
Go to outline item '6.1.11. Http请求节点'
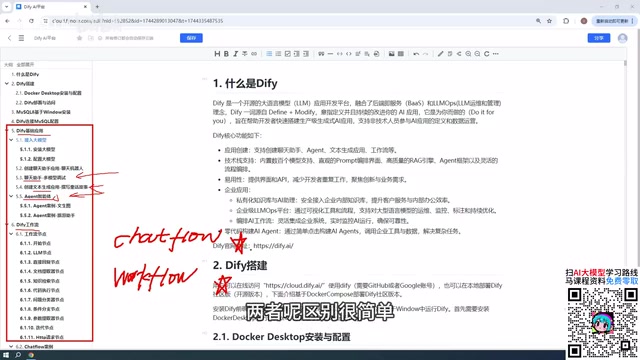coord(42,337)
